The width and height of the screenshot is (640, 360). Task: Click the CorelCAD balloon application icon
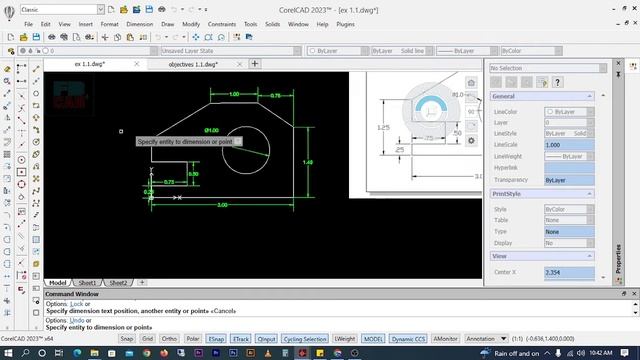point(9,12)
